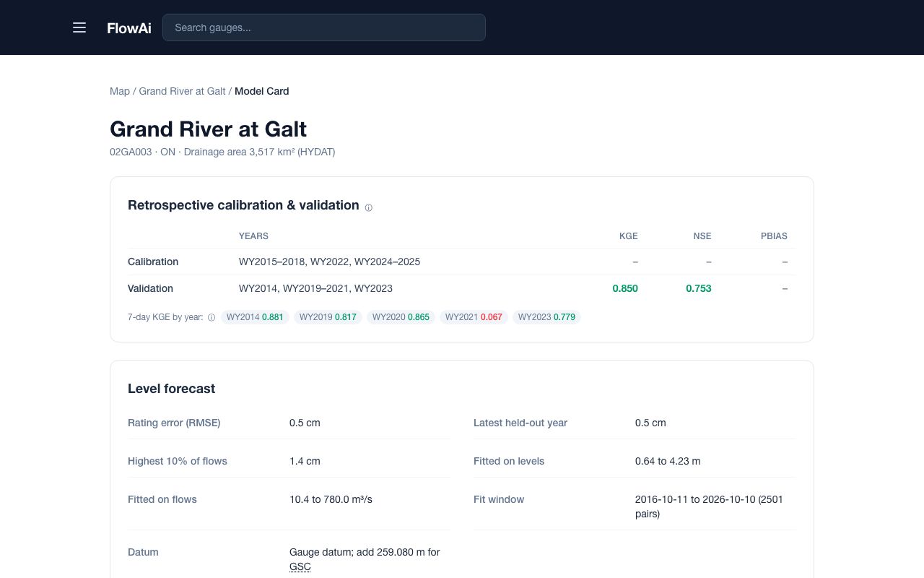Select the WY2014 0.881 chip

coord(255,317)
